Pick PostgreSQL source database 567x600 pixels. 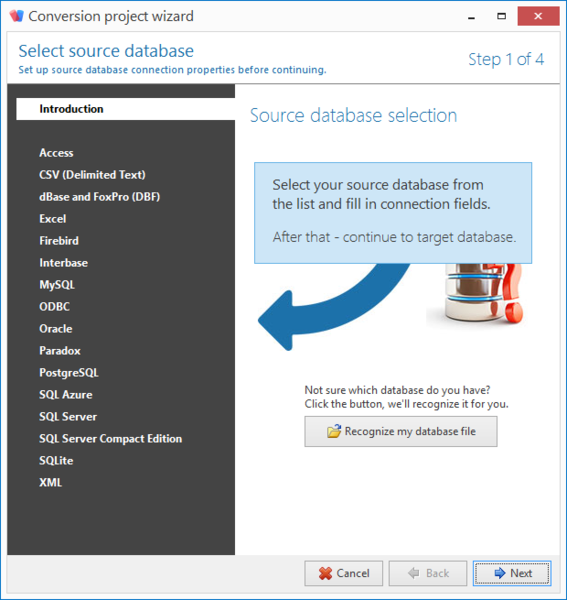[69, 373]
